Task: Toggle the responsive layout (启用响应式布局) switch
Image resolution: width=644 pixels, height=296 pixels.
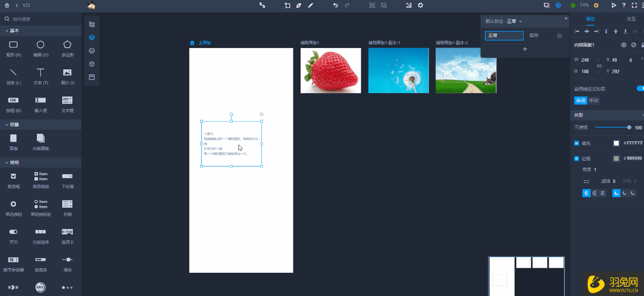Action: pos(640,89)
